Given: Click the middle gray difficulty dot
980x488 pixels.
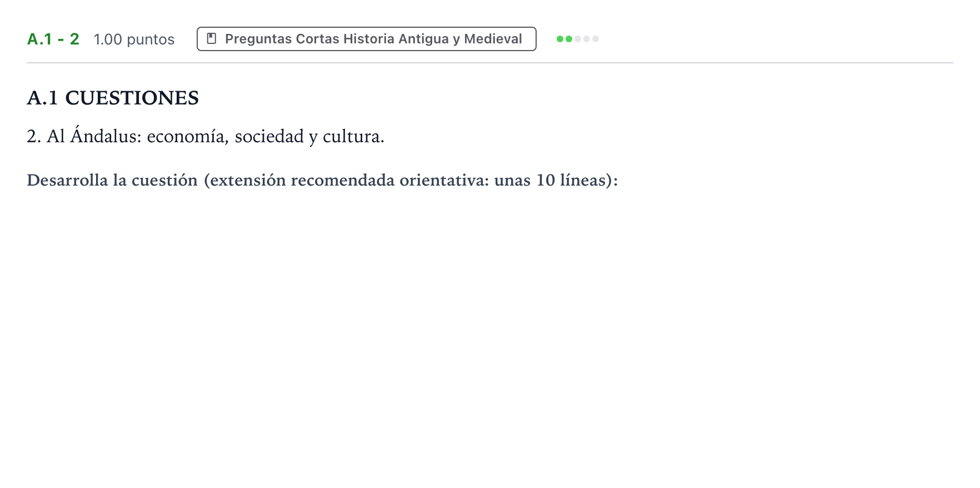Looking at the screenshot, I should [x=578, y=39].
